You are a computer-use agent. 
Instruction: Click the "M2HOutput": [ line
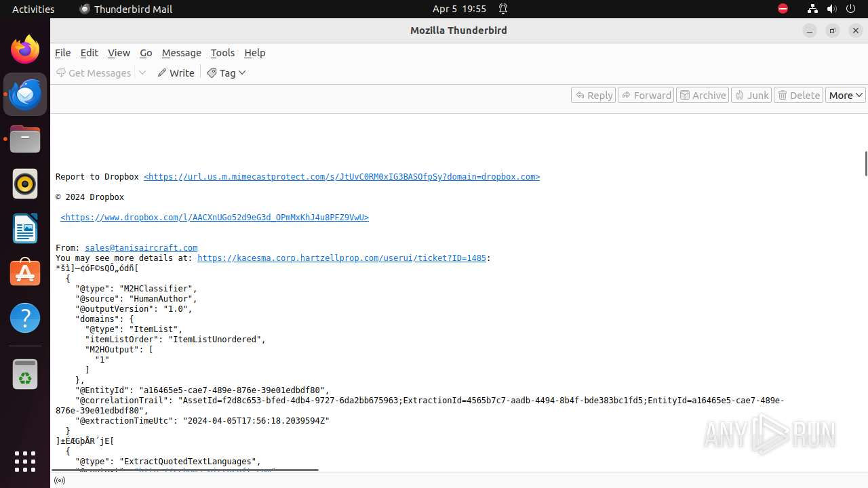tap(119, 350)
